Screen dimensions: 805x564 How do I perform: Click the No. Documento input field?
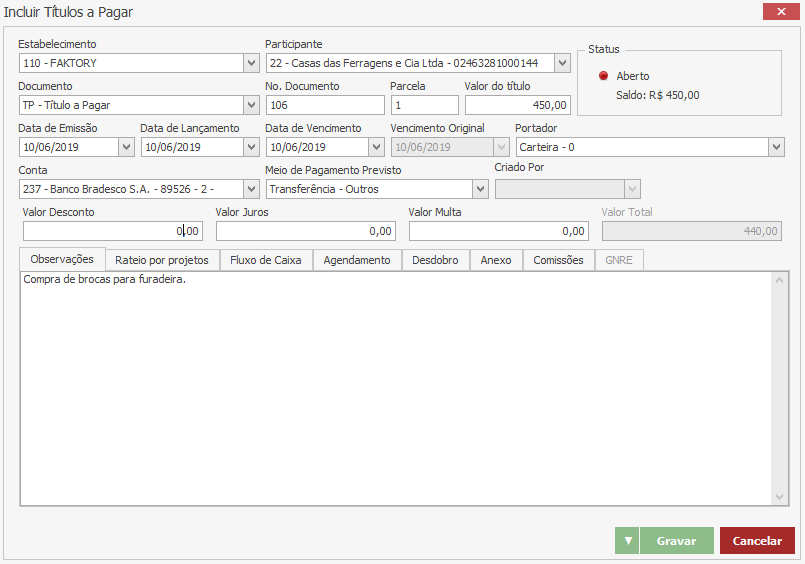coord(324,105)
